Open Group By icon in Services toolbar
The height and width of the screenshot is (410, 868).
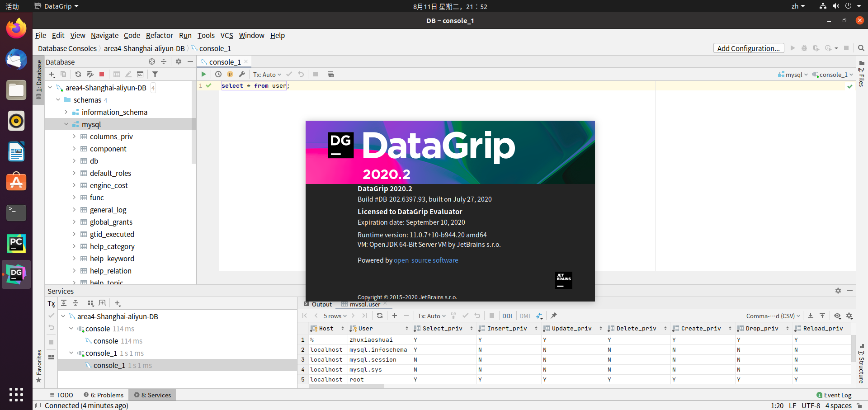point(90,303)
